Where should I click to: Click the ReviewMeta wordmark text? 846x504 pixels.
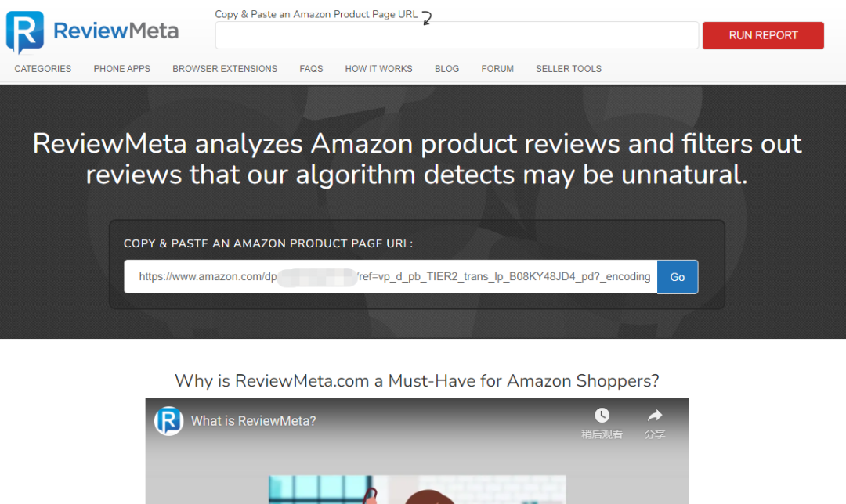pos(116,31)
